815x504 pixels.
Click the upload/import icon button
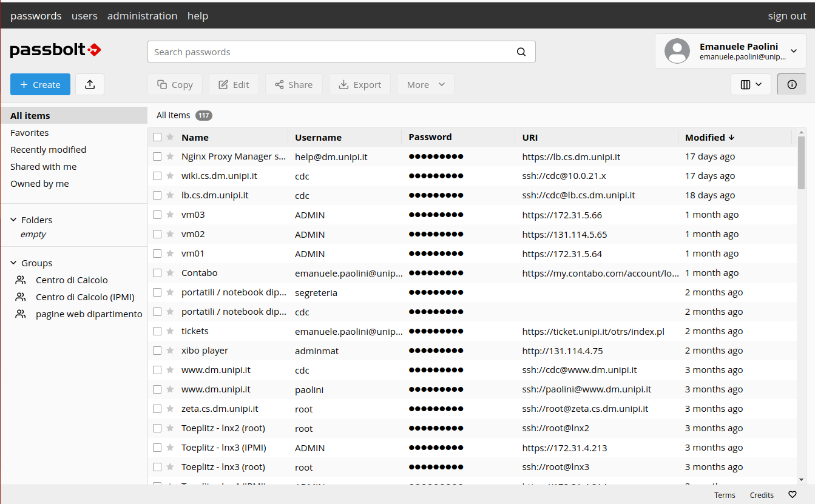coord(90,84)
